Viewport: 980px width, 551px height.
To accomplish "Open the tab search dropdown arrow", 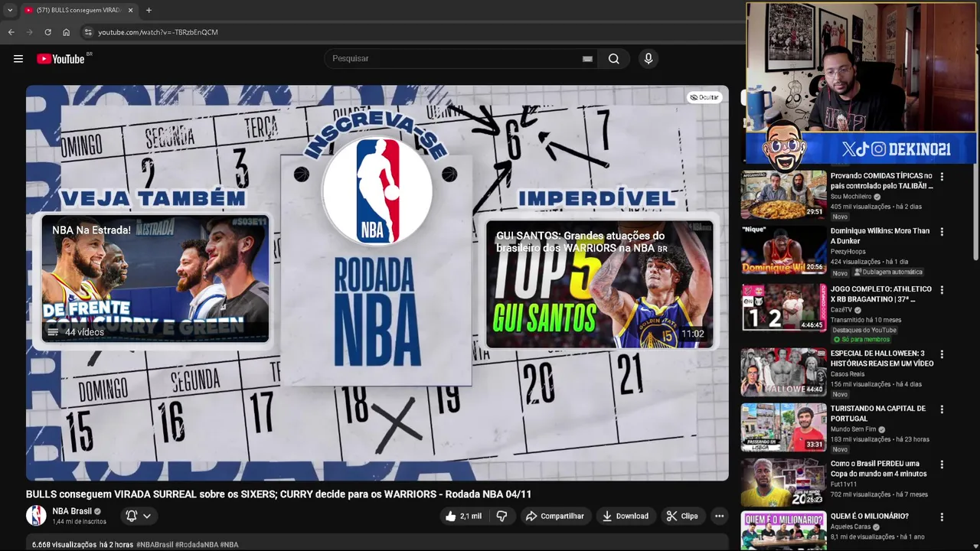I will pos(10,10).
